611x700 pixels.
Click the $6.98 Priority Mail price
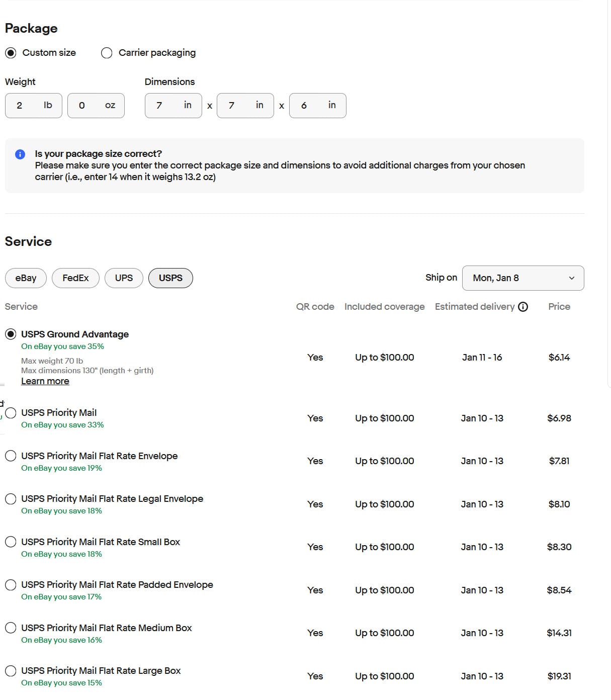pos(559,418)
